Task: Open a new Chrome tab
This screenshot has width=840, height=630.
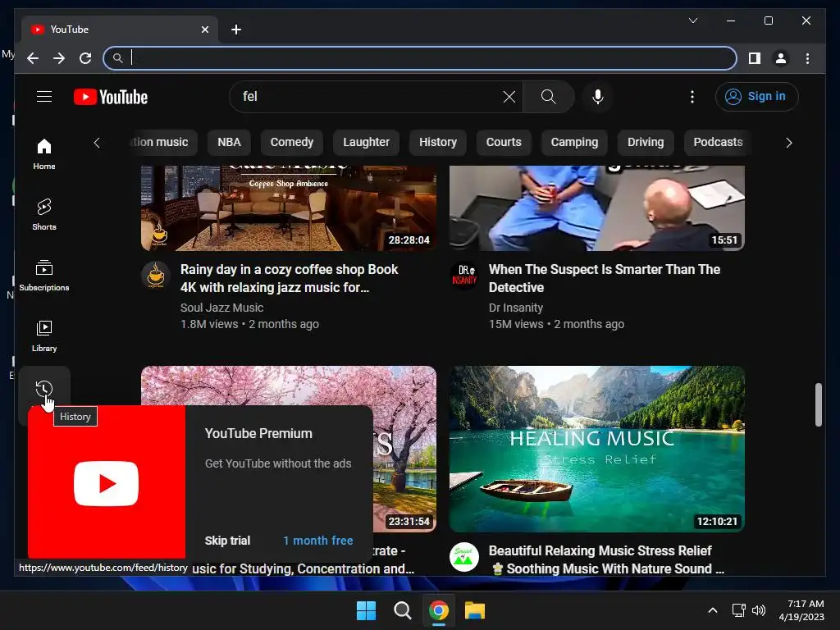Action: click(x=235, y=30)
